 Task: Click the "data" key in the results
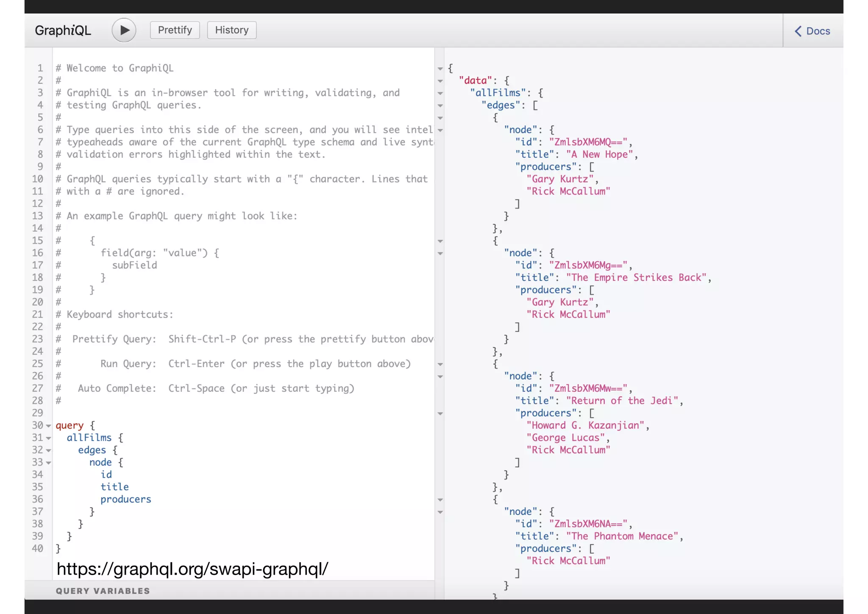pos(476,81)
